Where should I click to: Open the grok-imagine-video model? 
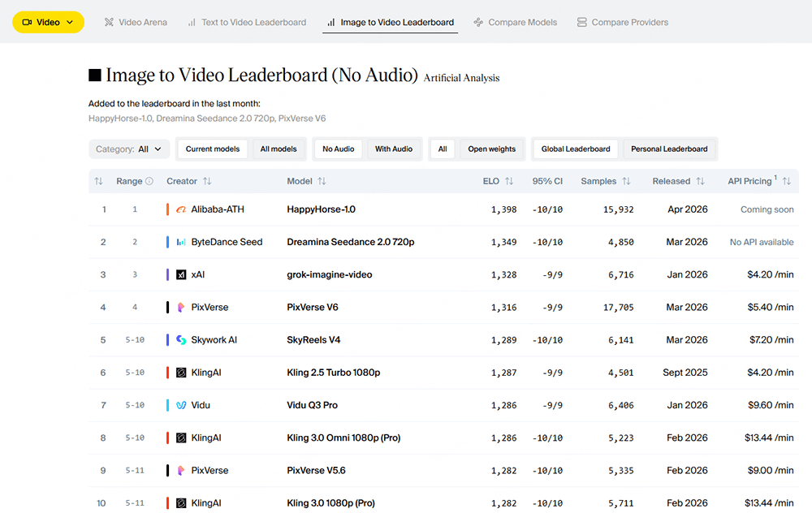tap(330, 275)
